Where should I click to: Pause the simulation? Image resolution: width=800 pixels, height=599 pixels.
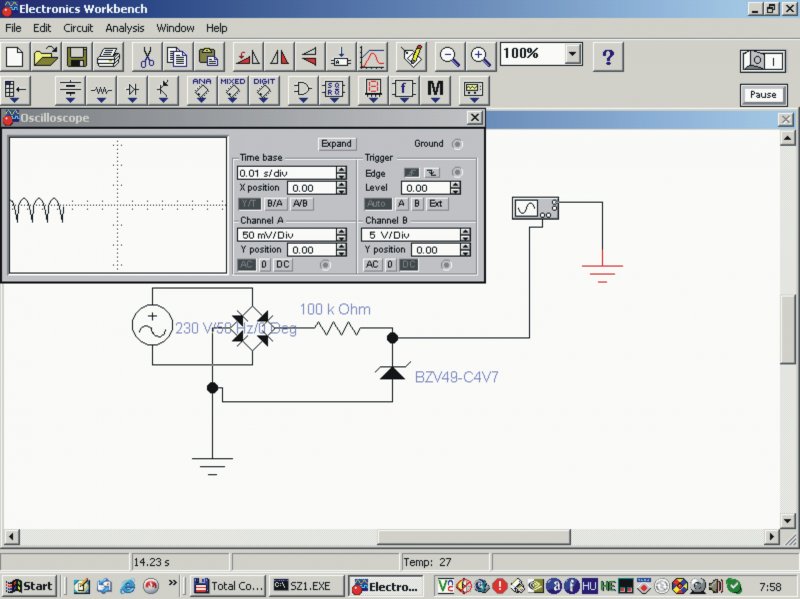tap(763, 95)
